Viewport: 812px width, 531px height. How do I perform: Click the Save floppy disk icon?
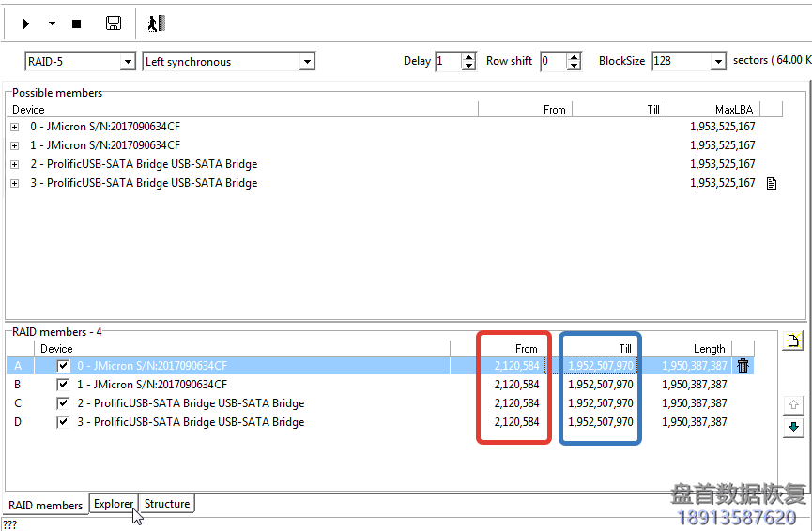114,23
